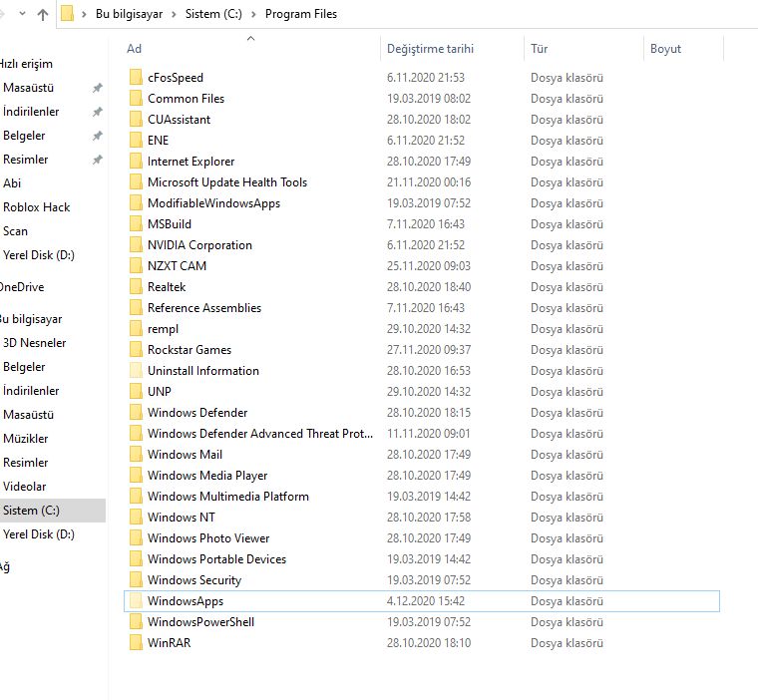Select the Common Files folder icon

point(136,98)
